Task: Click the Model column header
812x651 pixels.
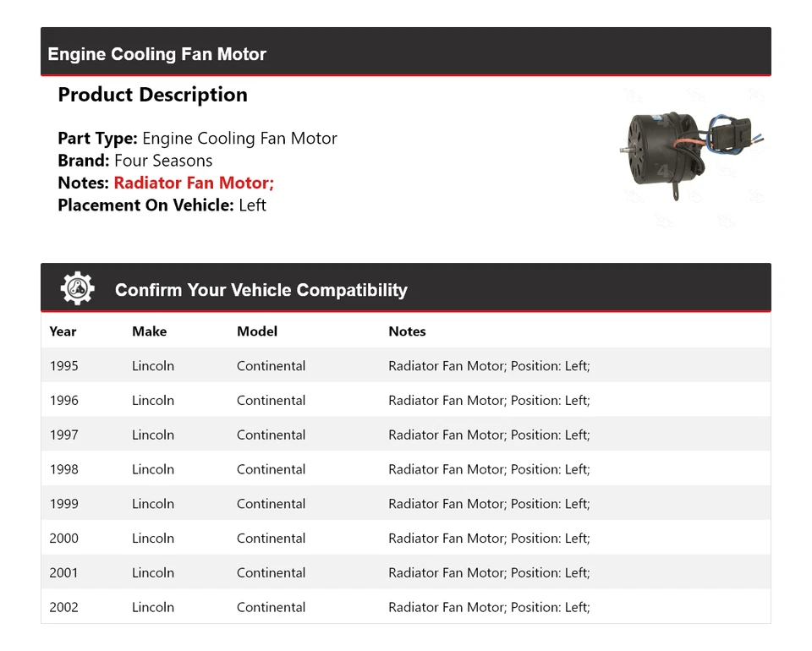Action: click(257, 331)
